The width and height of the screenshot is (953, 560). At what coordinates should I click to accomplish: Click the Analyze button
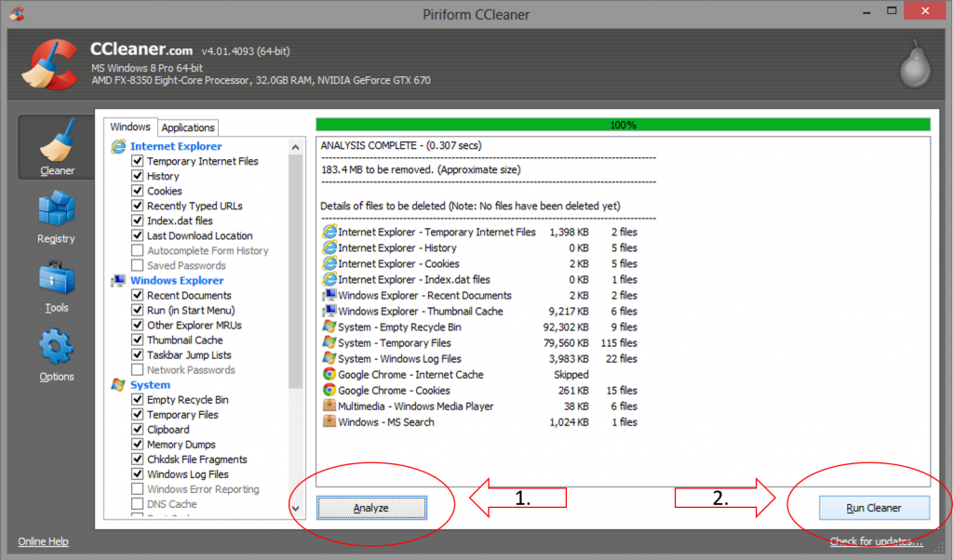[371, 508]
